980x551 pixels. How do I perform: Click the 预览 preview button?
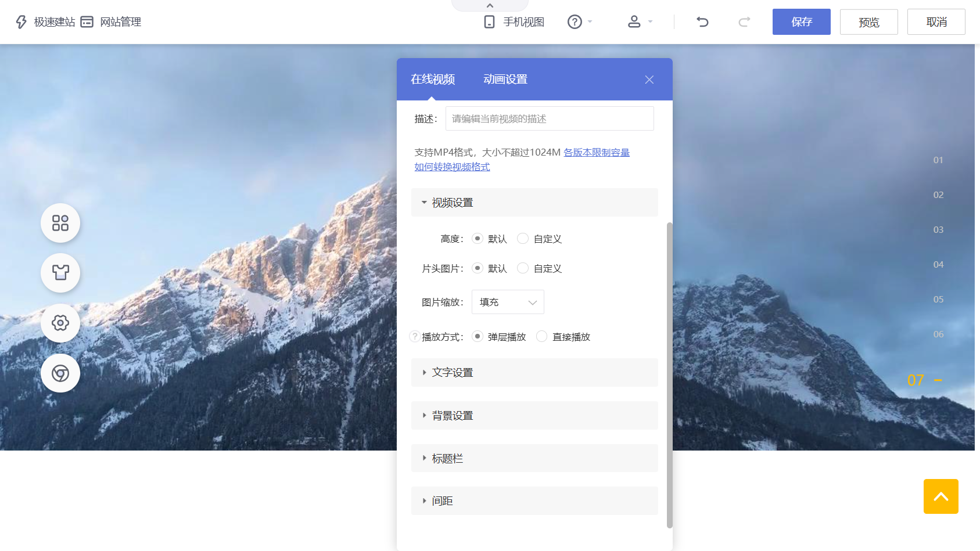click(x=869, y=22)
